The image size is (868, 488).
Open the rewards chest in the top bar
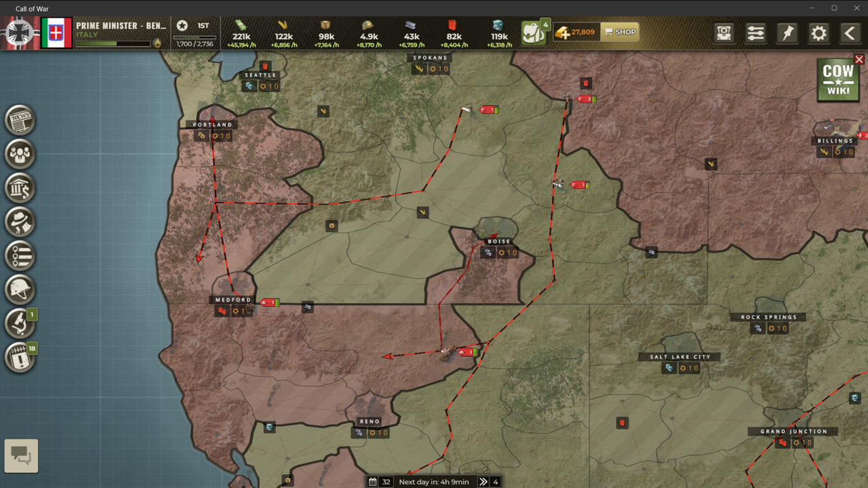click(x=724, y=32)
